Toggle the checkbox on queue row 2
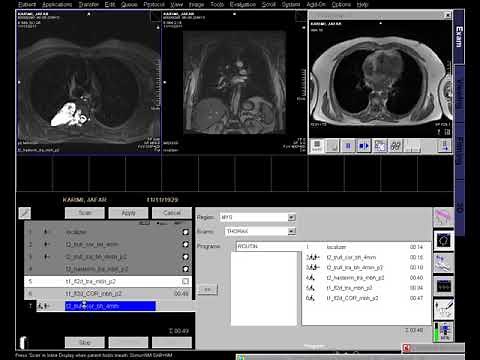Image resolution: width=480 pixels, height=360 pixels. pyautogui.click(x=186, y=244)
